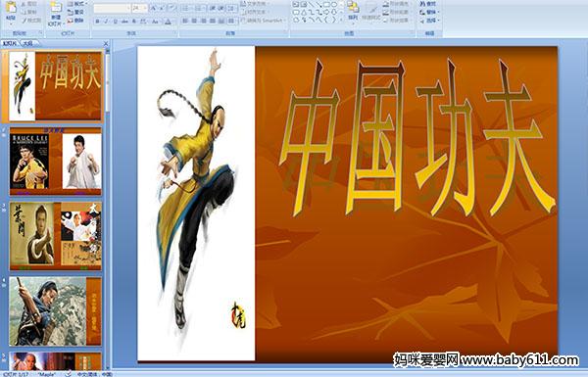Image resolution: width=588 pixels, height=377 pixels.
Task: Select the oval shape in shapes gallery
Action: point(335,5)
